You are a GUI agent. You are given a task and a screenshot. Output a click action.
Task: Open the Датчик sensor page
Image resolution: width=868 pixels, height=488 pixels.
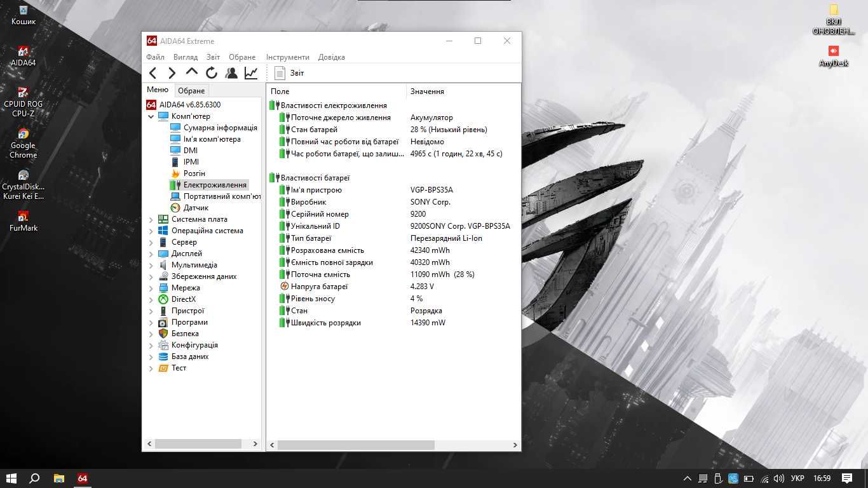click(196, 208)
